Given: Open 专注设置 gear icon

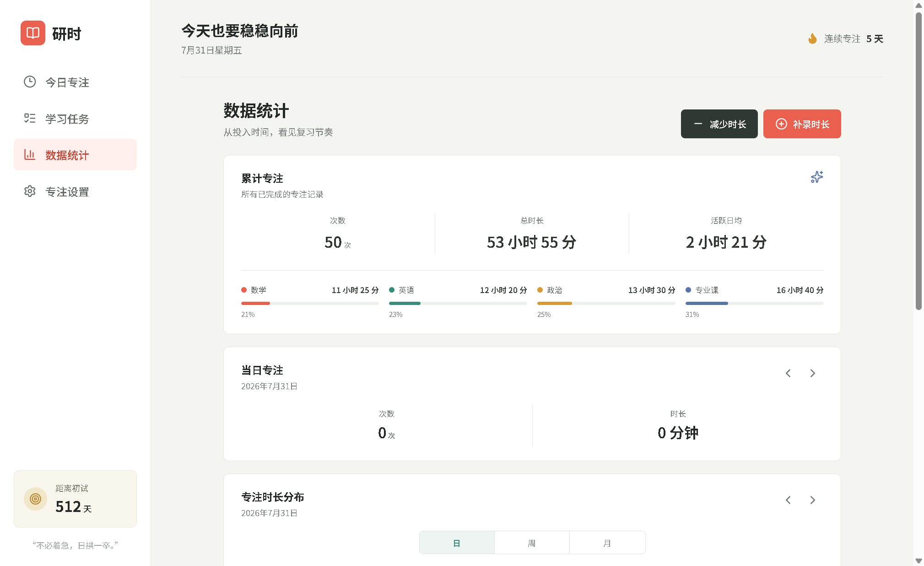Looking at the screenshot, I should coord(30,191).
